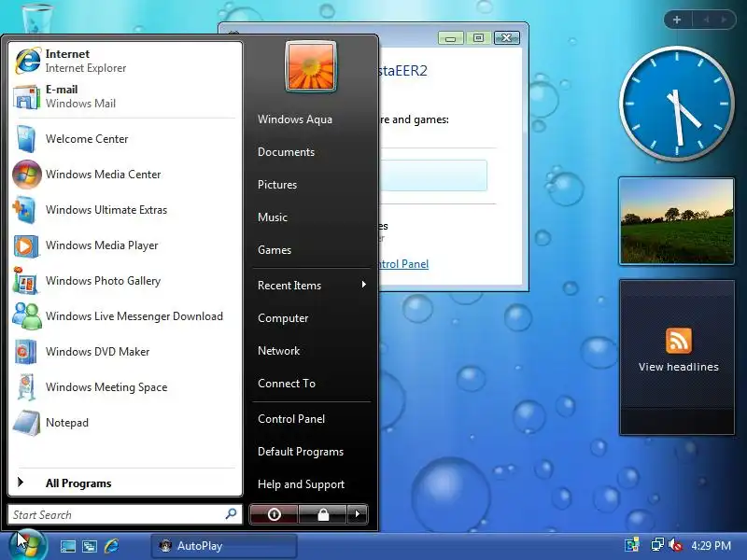The image size is (747, 560).
Task: Click the power sleep button
Action: pyautogui.click(x=274, y=514)
